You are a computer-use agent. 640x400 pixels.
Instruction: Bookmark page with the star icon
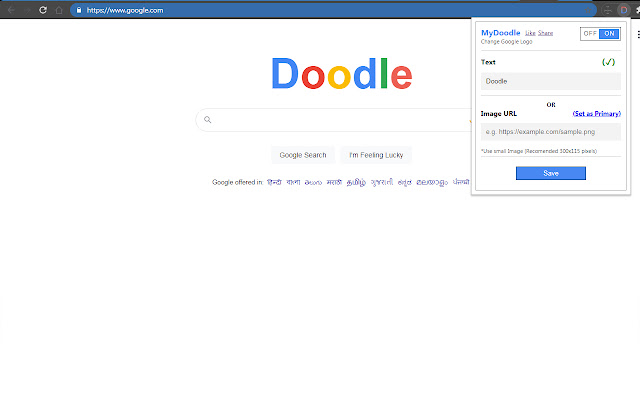pos(588,10)
